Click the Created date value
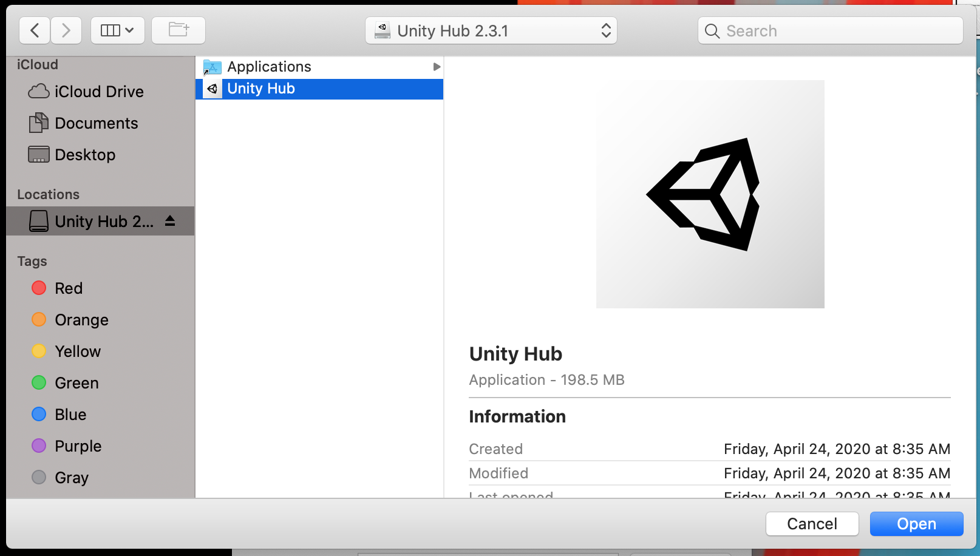Viewport: 980px width, 556px height. [837, 449]
